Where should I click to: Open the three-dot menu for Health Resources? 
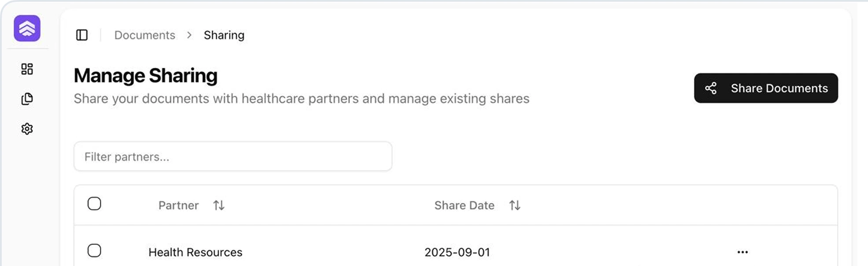[x=742, y=252]
